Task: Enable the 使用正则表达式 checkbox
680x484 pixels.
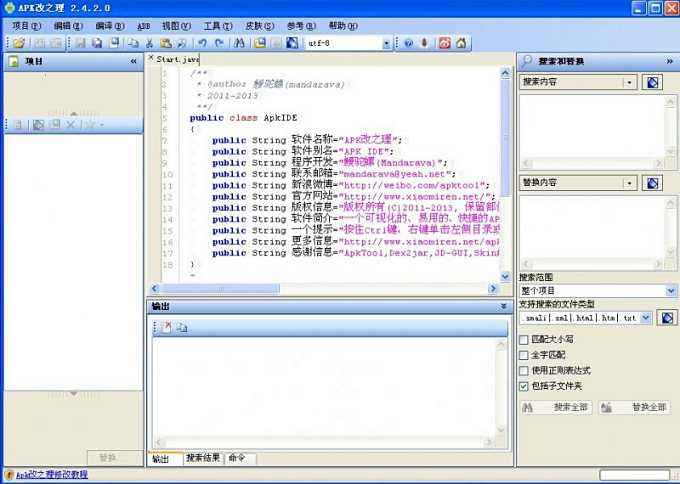Action: coord(524,371)
